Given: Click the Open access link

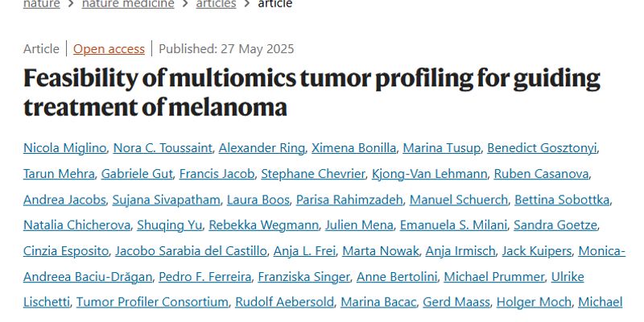Looking at the screenshot, I should 109,49.
